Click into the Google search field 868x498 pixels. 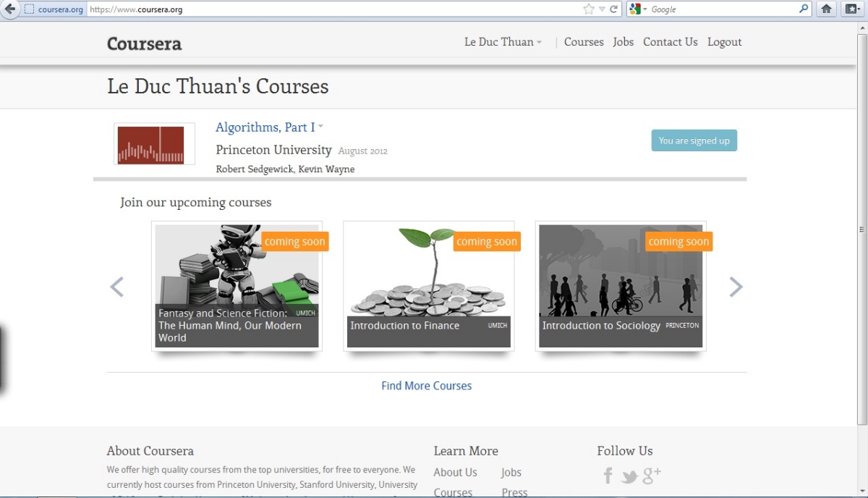pos(723,9)
